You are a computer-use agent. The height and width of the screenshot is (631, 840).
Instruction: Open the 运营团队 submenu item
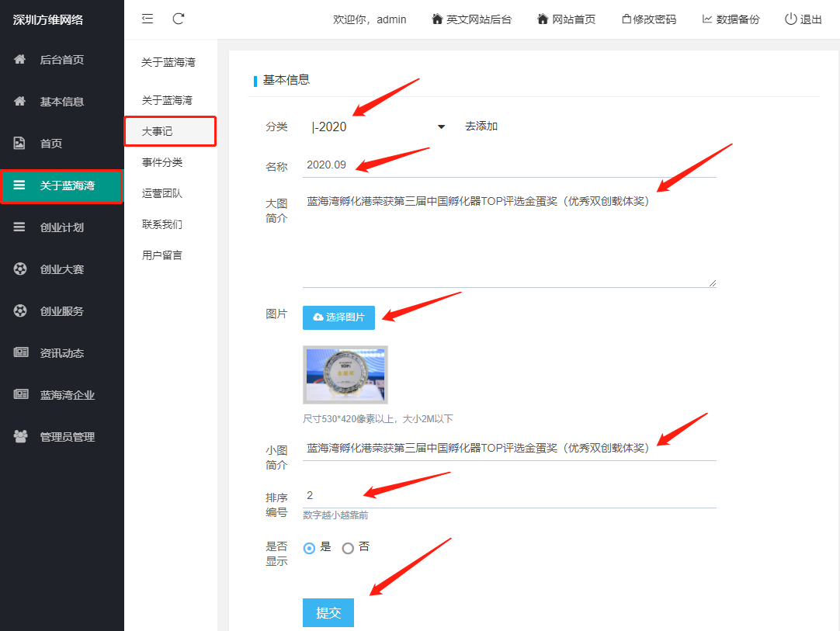161,193
